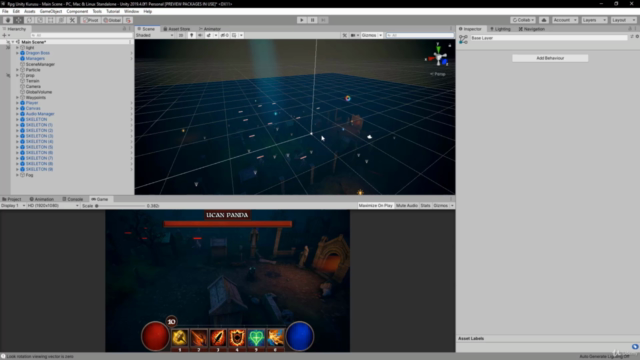
Task: Toggle Global/Local handle rotation
Action: (112, 20)
